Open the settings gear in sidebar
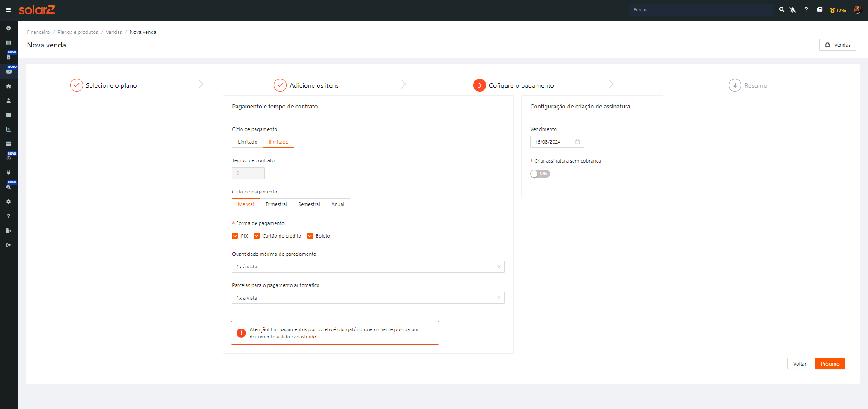 tap(9, 202)
